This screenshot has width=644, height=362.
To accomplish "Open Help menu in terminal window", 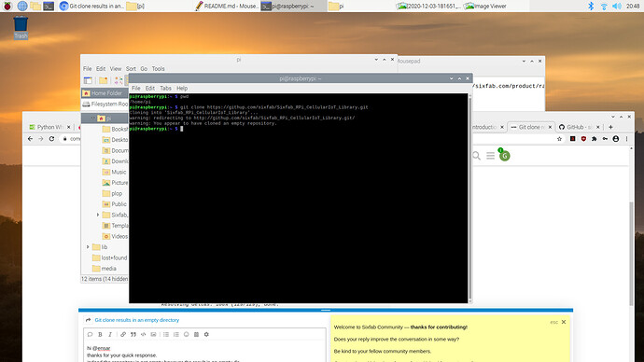I will pos(182,89).
